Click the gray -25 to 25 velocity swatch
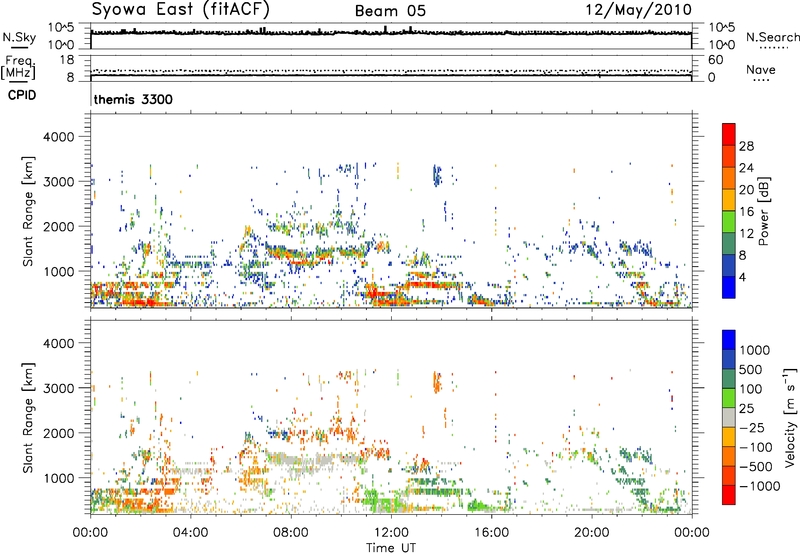This screenshot has height=554, width=800. coord(729,417)
